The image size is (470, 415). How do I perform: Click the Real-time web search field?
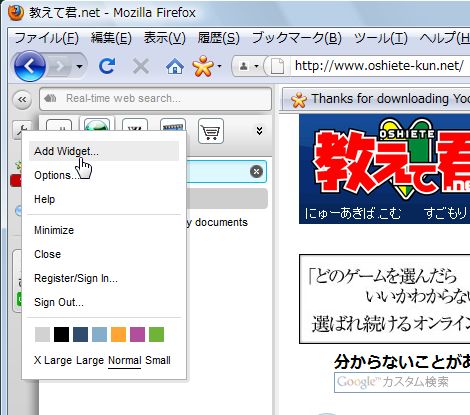pyautogui.click(x=155, y=99)
